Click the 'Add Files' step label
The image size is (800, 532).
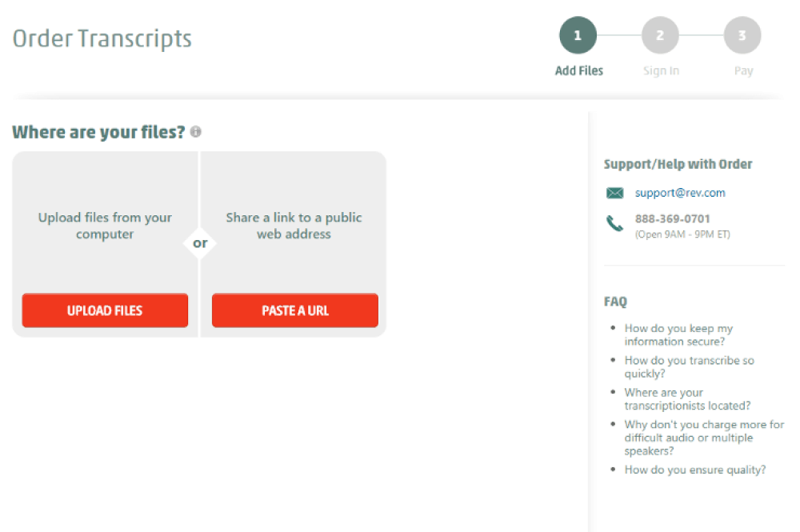tap(578, 70)
